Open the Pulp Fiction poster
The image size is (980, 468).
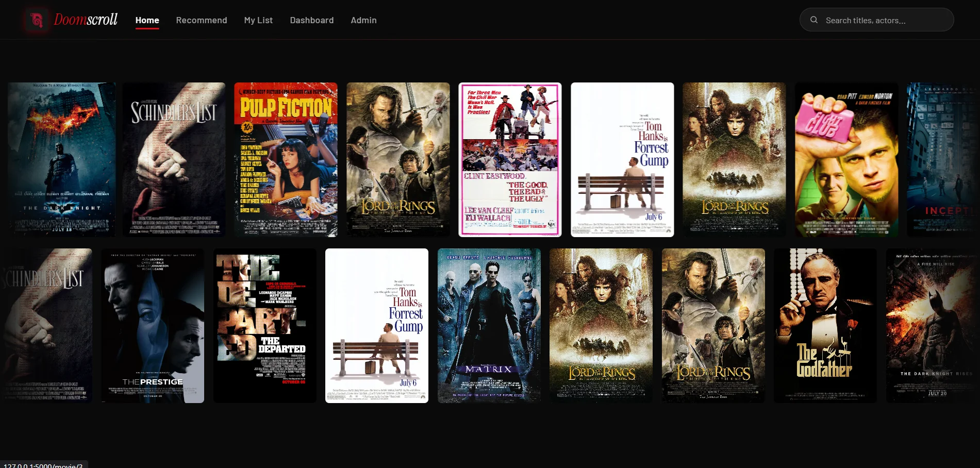(286, 160)
